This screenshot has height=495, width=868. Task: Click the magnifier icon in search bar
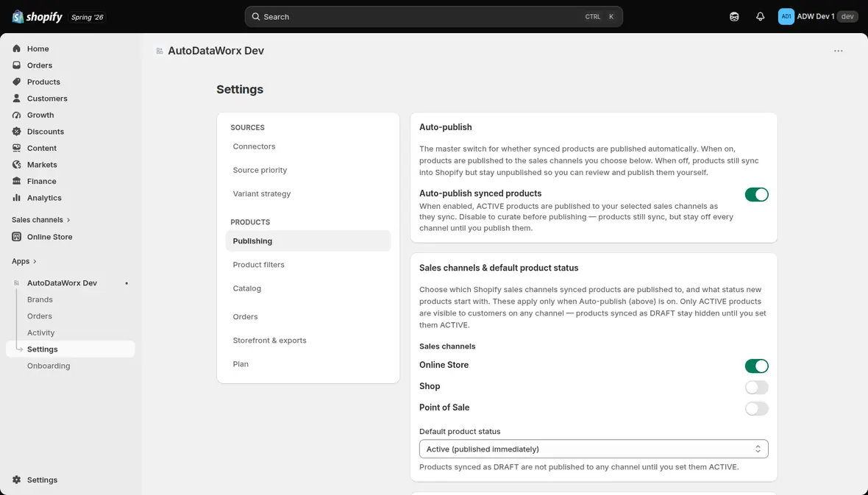[x=256, y=17]
